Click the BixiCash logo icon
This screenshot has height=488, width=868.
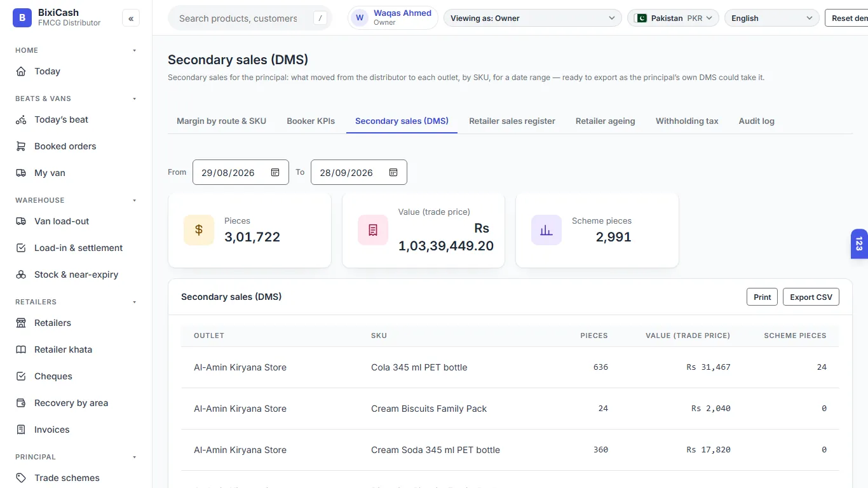pos(22,18)
